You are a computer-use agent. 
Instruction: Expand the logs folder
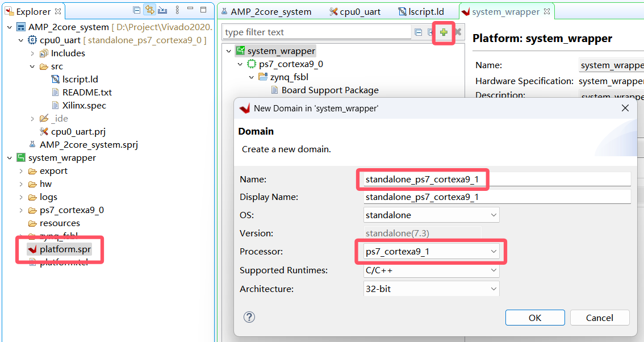[x=21, y=197]
